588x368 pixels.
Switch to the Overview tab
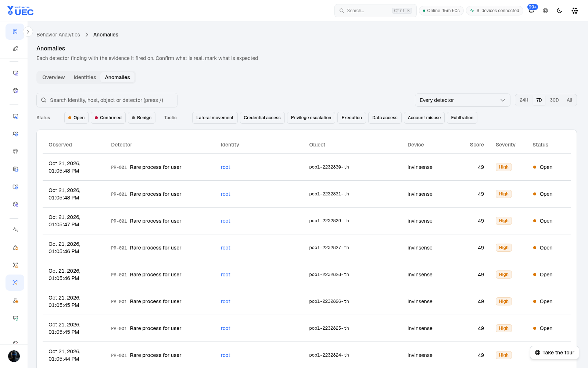(x=53, y=77)
